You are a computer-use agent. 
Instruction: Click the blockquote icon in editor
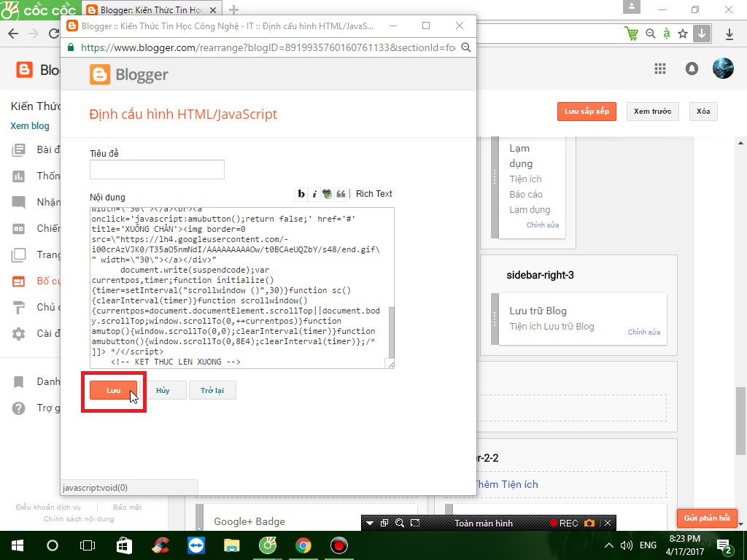coord(341,194)
